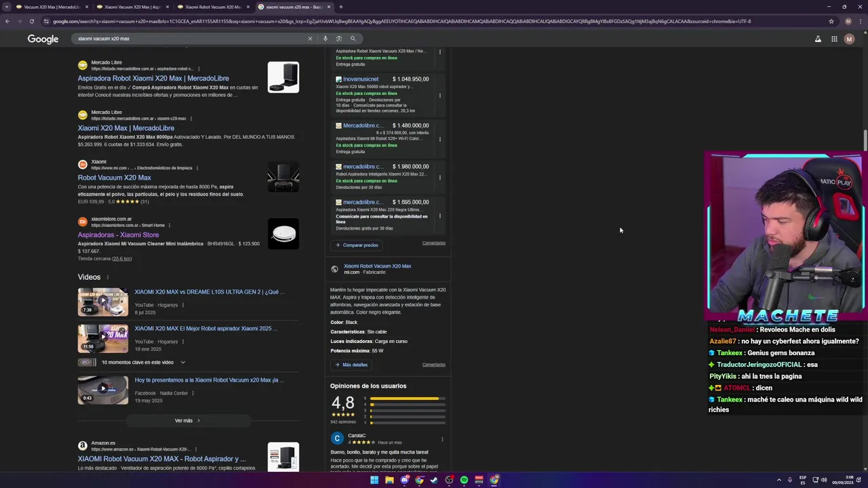Viewport: 868px width, 488px height.
Task: Open options for first MercadoLibre result
Action: [x=199, y=68]
